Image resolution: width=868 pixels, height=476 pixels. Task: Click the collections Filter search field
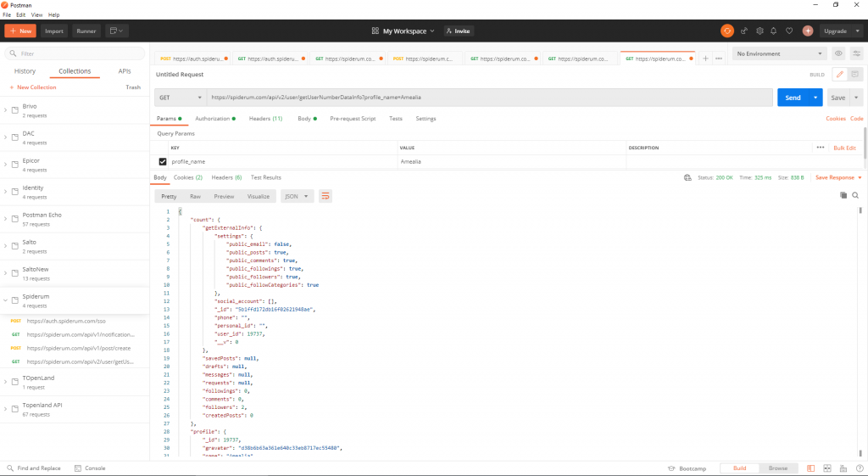coord(75,53)
